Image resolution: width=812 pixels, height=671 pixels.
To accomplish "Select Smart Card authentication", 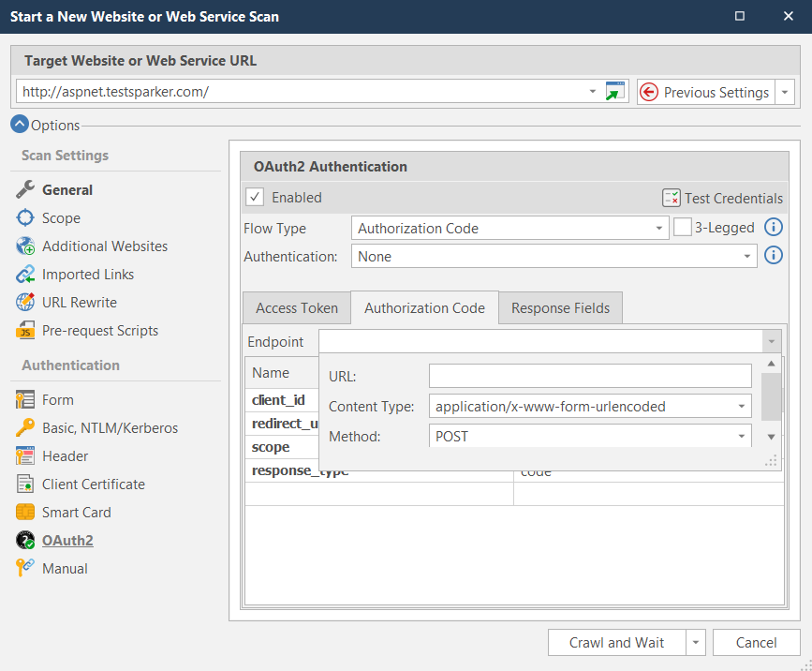I will pos(76,513).
